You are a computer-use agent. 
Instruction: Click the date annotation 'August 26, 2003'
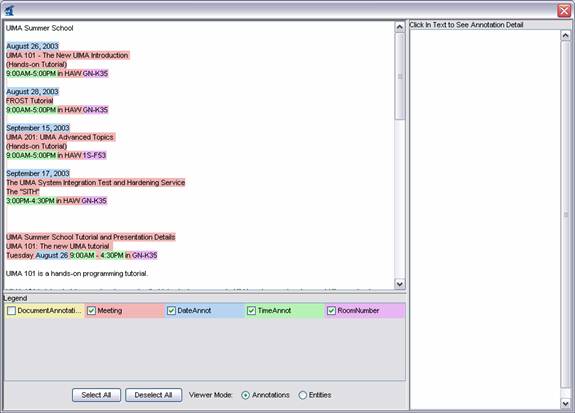click(x=32, y=46)
